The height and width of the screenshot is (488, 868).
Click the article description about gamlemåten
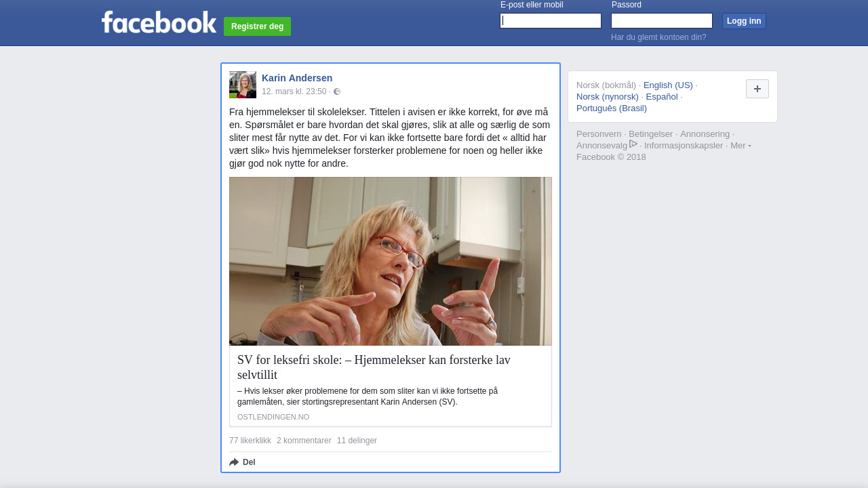[368, 396]
